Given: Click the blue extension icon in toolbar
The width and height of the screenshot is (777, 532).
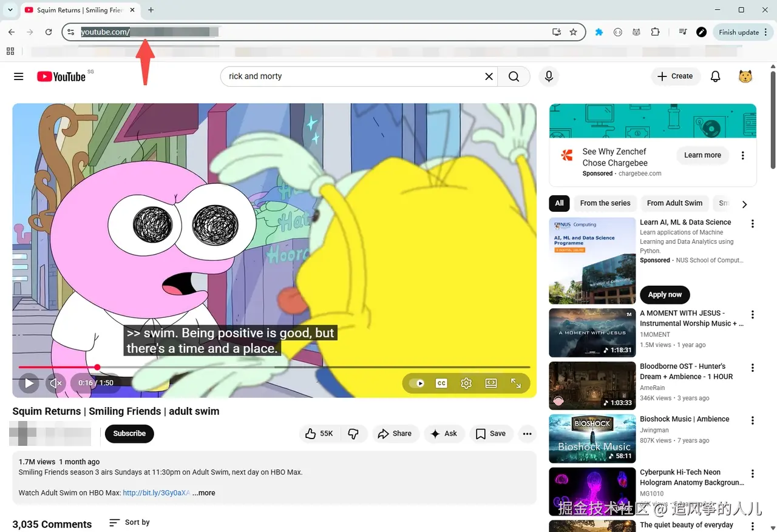Looking at the screenshot, I should 599,32.
